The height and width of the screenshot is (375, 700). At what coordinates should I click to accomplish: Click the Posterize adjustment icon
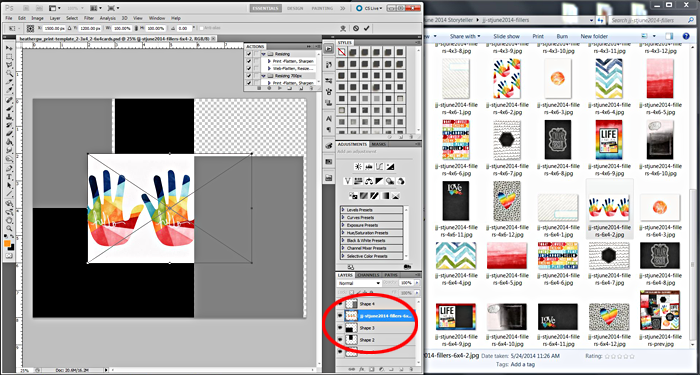[x=364, y=196]
